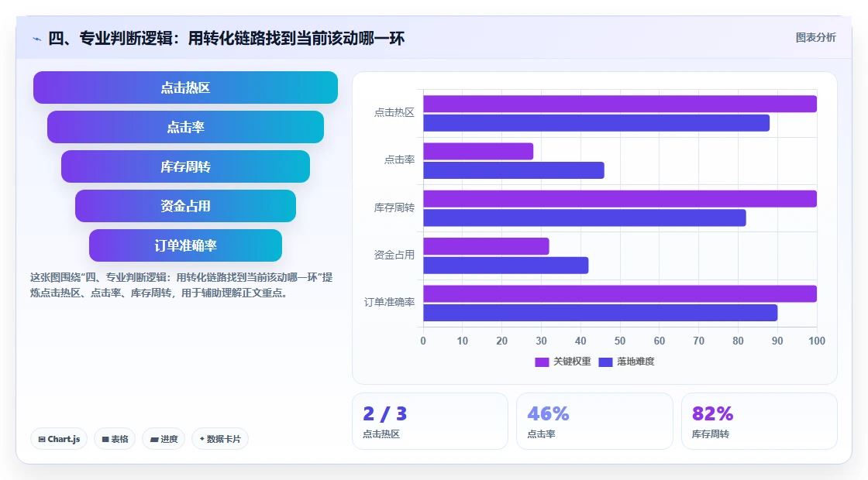
Task: Click the 点击热区 y-axis label
Action: 394,113
